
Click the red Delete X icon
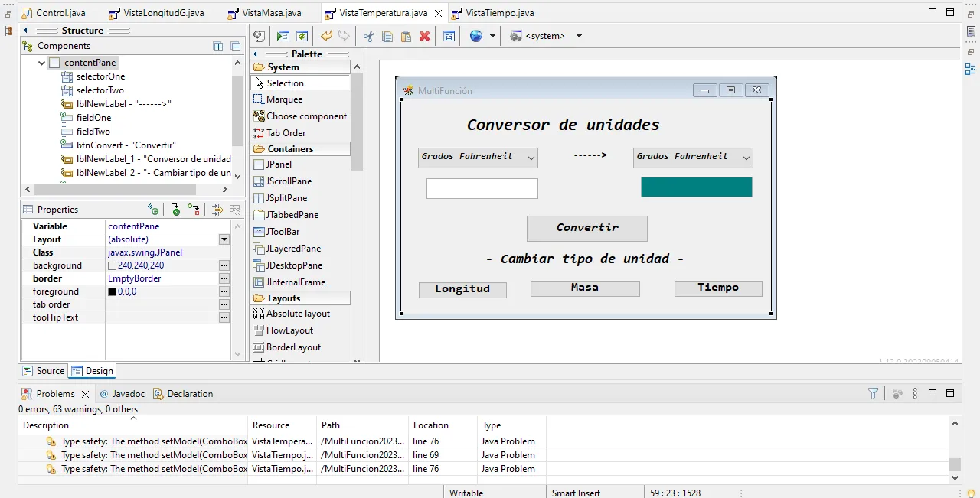tap(424, 36)
